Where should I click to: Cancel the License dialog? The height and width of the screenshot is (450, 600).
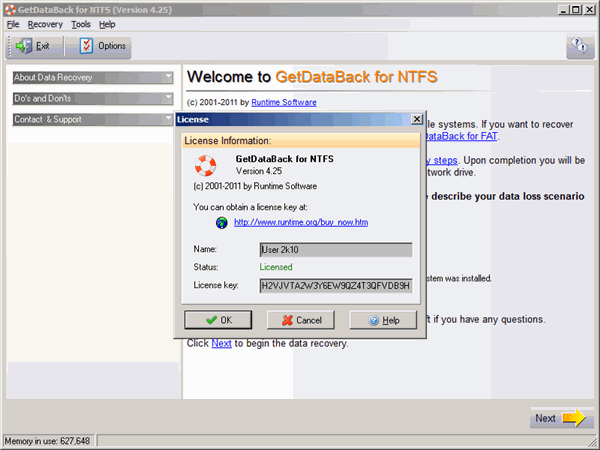[301, 320]
